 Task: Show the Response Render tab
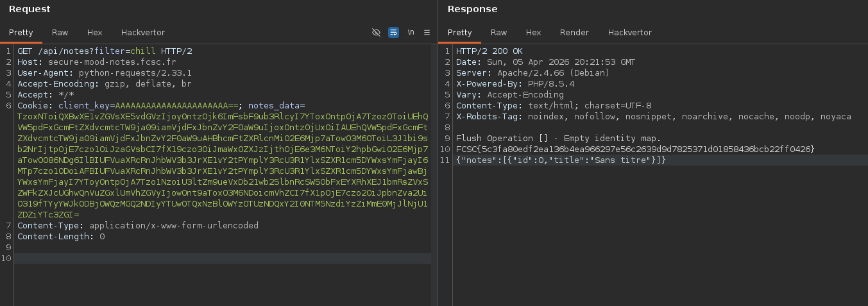point(574,32)
